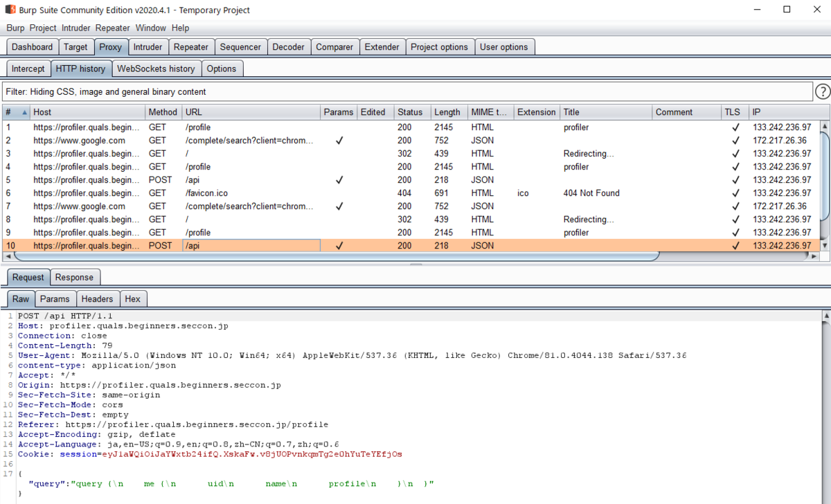Switch to the Intercept sub-tab
The width and height of the screenshot is (831, 504).
28,69
